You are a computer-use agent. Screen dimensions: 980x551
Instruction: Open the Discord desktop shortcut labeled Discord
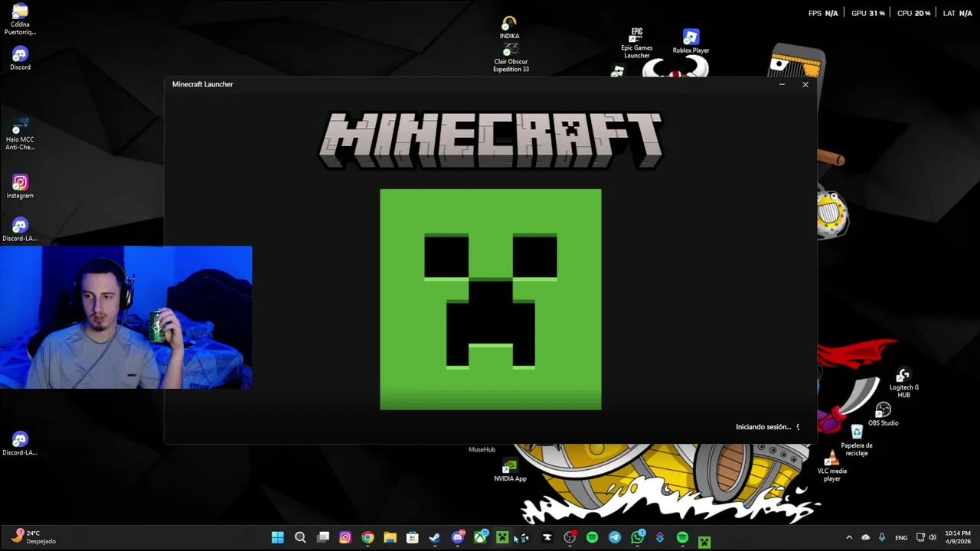[x=20, y=58]
